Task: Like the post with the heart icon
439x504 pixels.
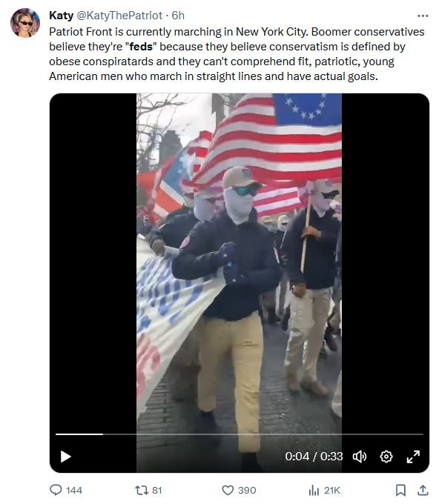Action: tap(228, 490)
